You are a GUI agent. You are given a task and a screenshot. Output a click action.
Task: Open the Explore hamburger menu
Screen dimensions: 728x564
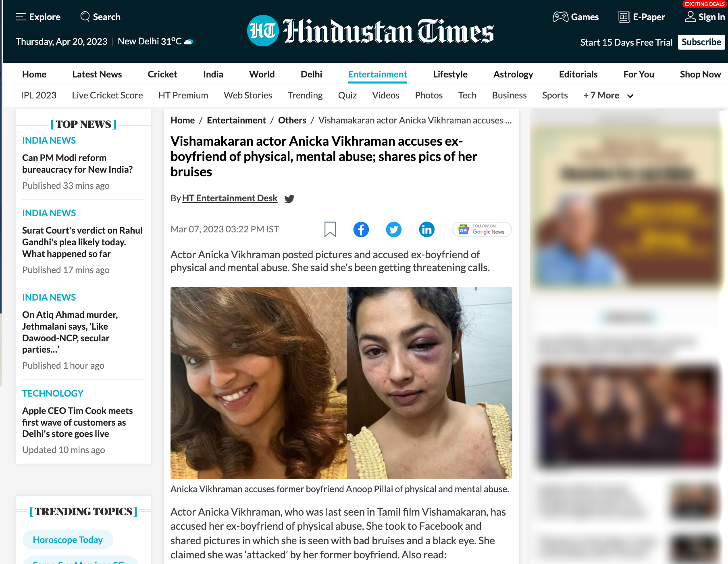[x=21, y=17]
